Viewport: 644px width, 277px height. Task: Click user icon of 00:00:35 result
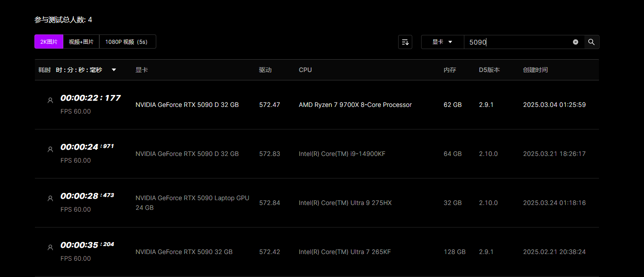click(x=50, y=247)
